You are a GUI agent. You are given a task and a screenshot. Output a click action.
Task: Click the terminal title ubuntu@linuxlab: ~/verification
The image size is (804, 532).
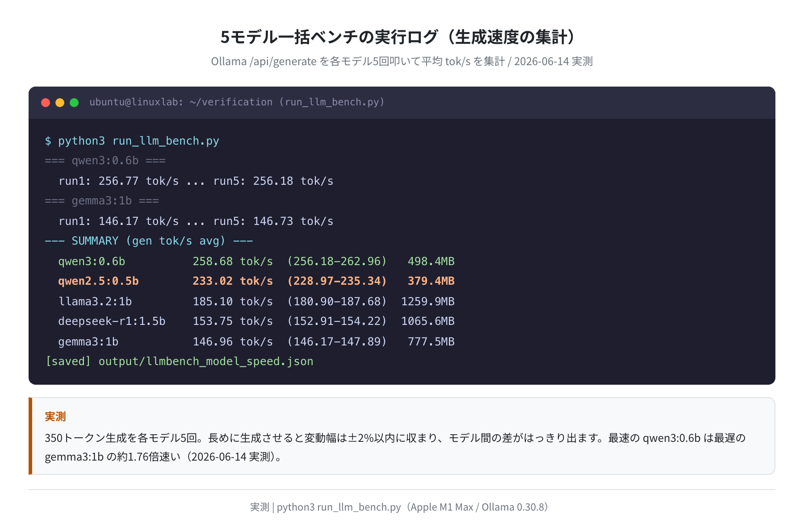[237, 102]
